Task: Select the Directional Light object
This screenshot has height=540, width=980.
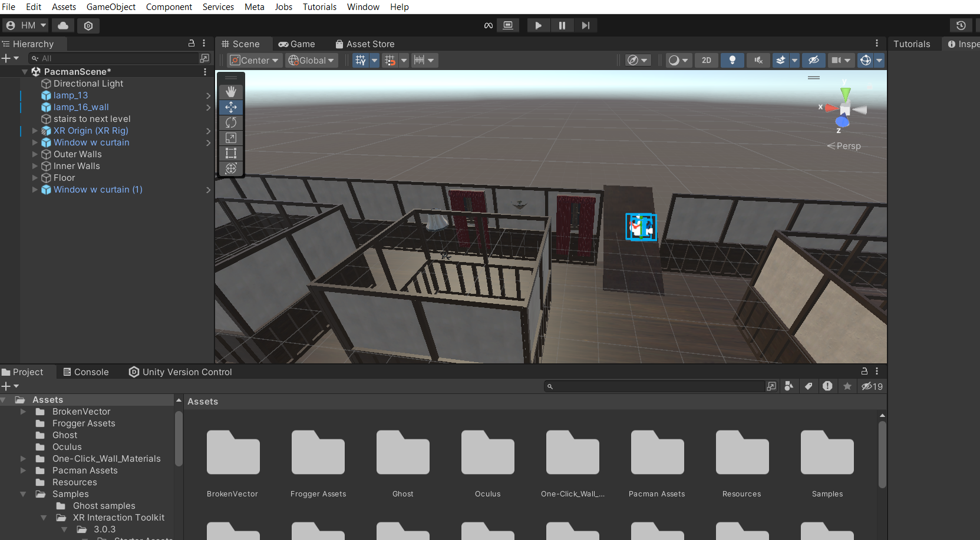Action: click(88, 84)
